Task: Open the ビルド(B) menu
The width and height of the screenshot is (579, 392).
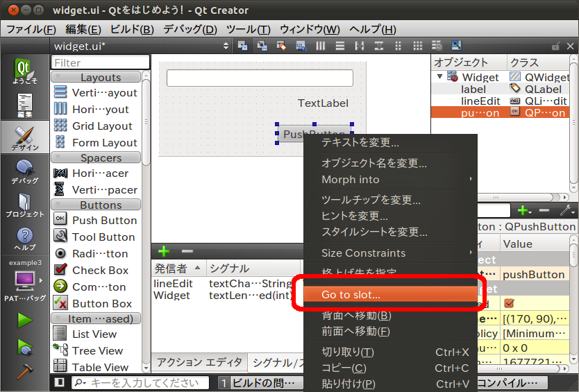Action: pos(132,29)
